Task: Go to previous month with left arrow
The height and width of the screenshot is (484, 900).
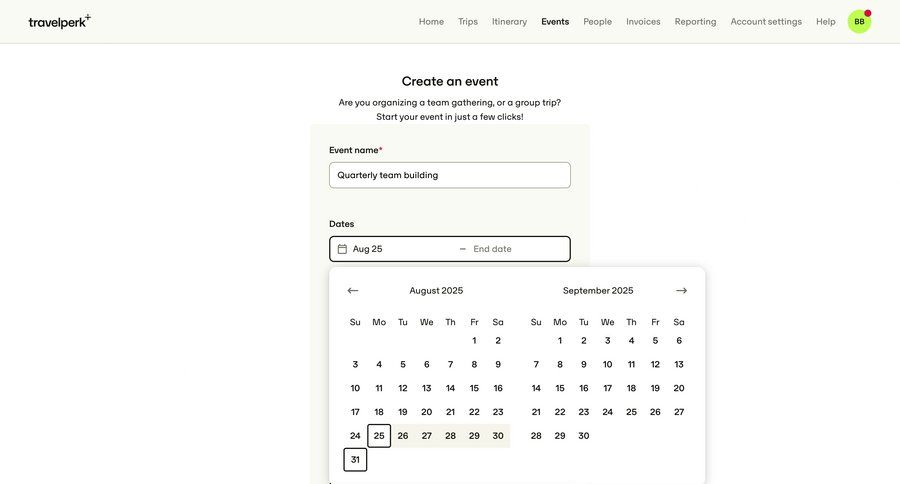Action: click(353, 291)
